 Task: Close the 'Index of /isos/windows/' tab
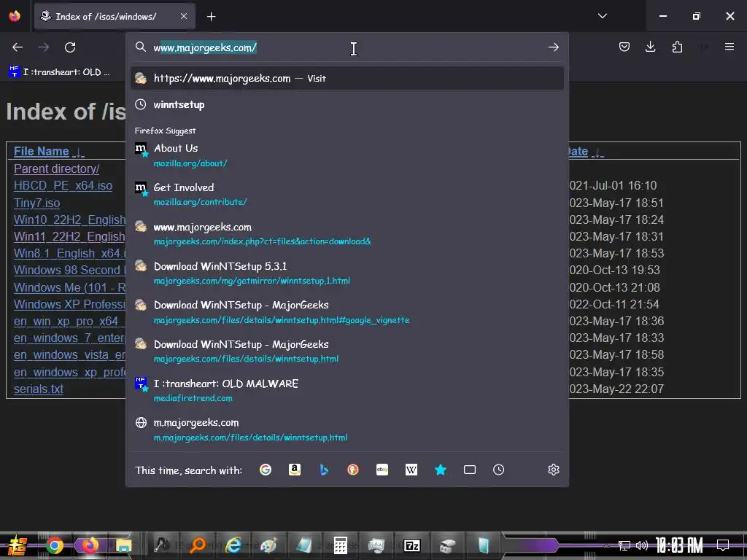pos(184,16)
